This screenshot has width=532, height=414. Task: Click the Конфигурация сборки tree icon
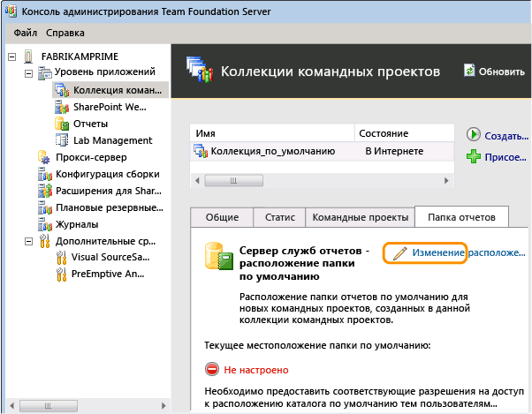tap(45, 174)
